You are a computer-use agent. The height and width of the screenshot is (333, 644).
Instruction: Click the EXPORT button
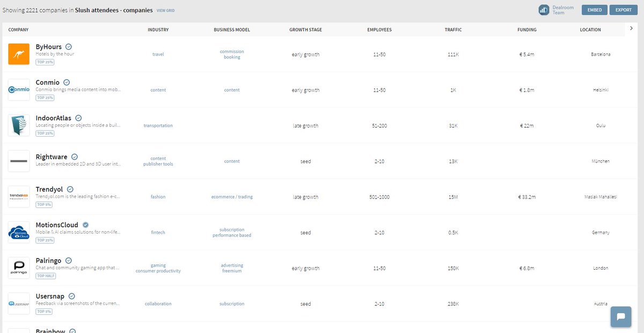(x=624, y=10)
